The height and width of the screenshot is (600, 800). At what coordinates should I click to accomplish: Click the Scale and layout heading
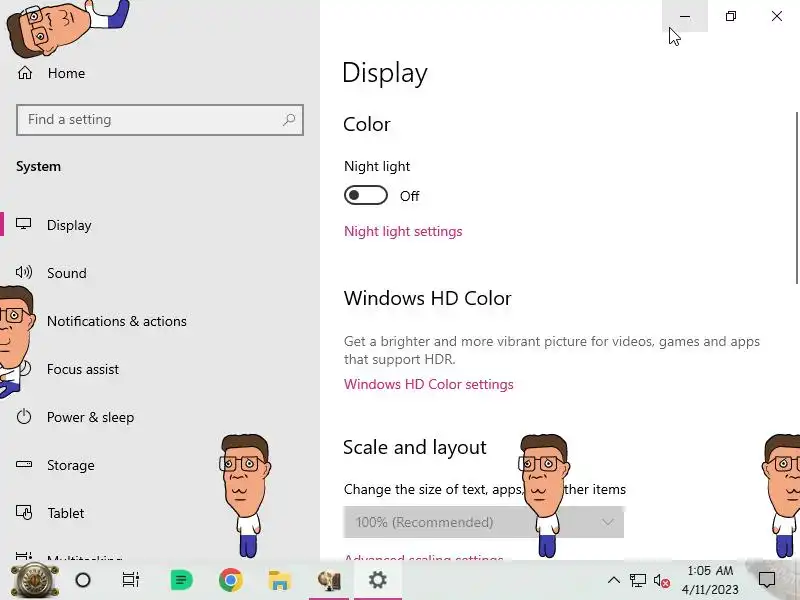click(415, 447)
